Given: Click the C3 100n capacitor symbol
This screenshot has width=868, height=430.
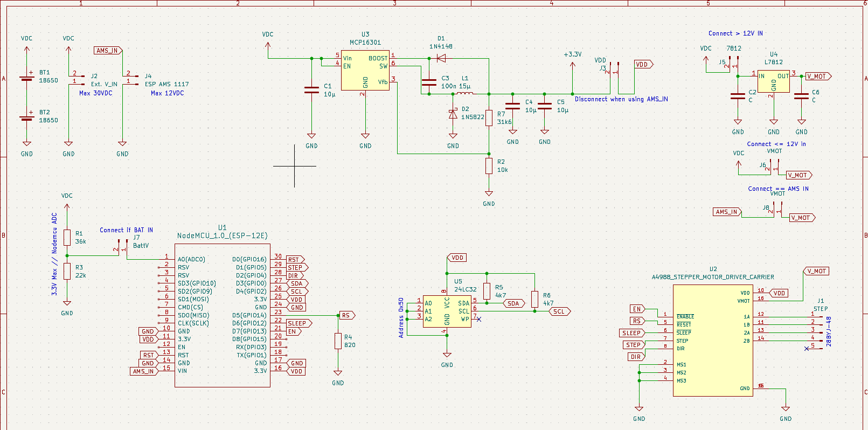Looking at the screenshot, I should pyautogui.click(x=429, y=82).
